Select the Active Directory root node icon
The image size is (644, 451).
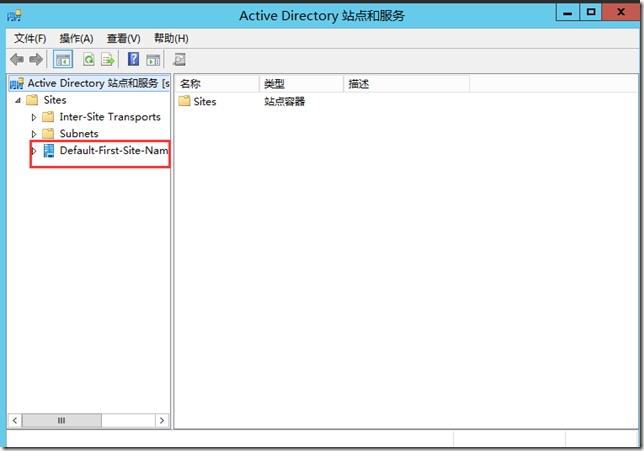click(16, 83)
